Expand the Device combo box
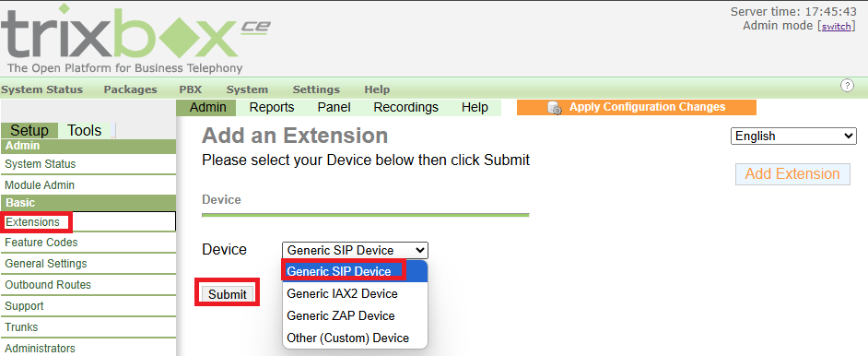The height and width of the screenshot is (356, 868). pos(355,250)
